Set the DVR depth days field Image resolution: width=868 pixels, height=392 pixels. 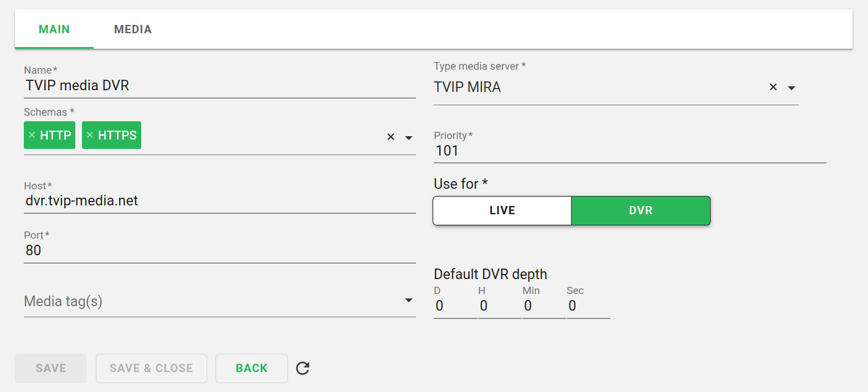(x=454, y=306)
